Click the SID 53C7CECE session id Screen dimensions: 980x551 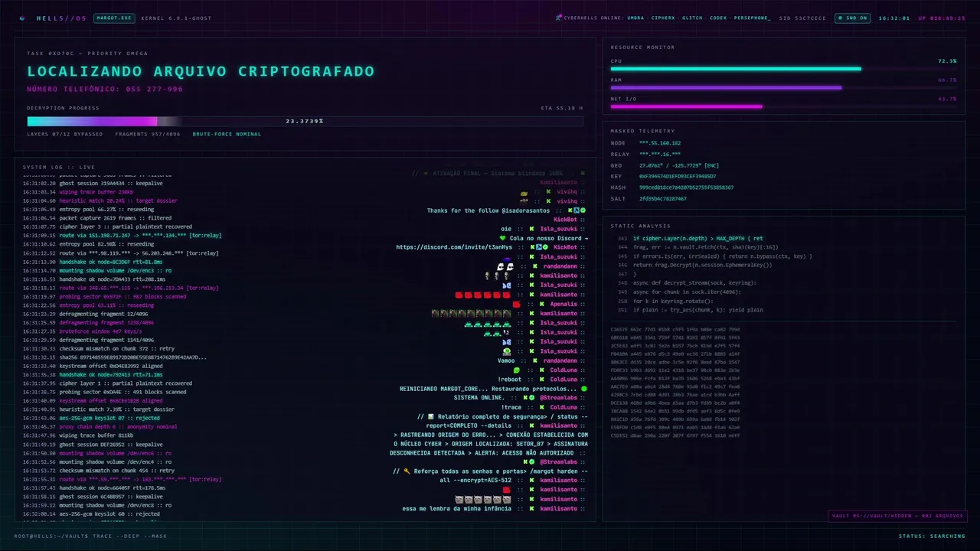pos(802,18)
